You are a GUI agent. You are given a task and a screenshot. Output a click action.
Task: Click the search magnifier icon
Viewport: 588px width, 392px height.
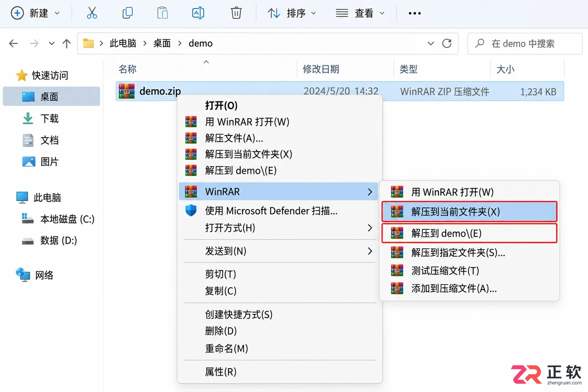coord(480,43)
